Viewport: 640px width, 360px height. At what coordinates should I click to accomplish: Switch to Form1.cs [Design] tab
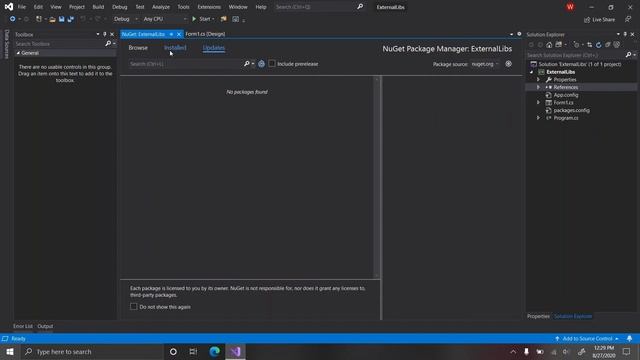tap(205, 34)
